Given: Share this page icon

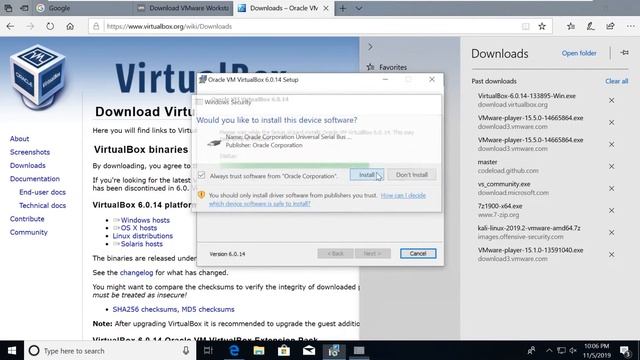Looking at the screenshot, I should [610, 27].
